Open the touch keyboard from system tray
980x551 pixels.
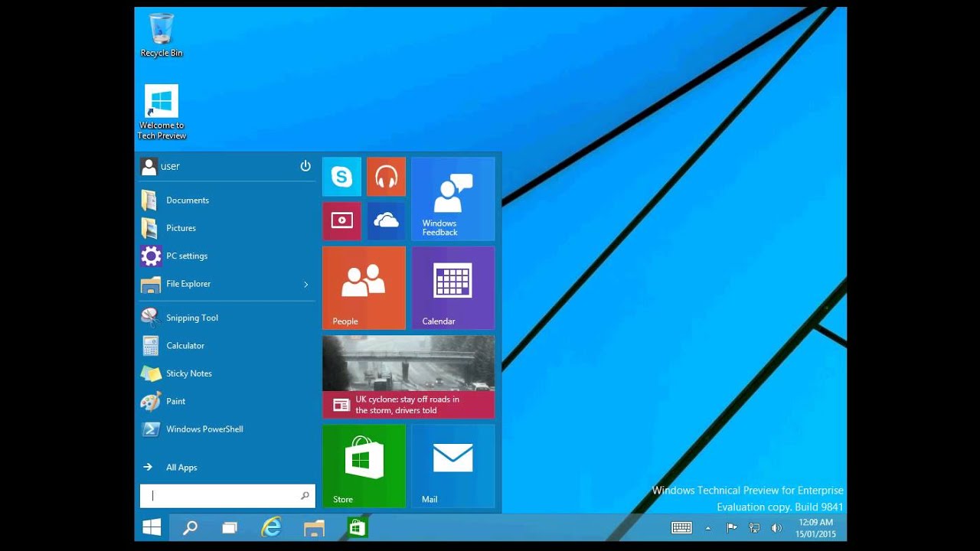click(x=681, y=527)
